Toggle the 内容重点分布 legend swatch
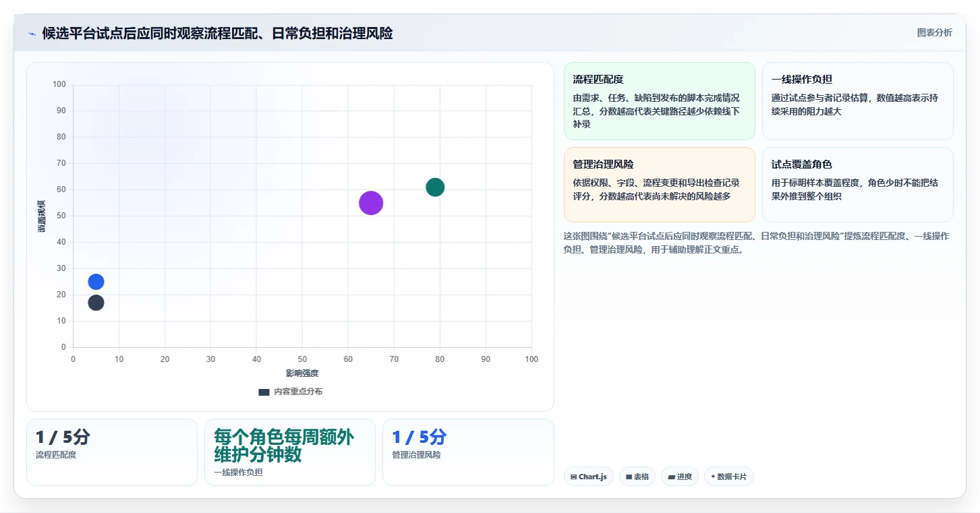980x513 pixels. (264, 392)
